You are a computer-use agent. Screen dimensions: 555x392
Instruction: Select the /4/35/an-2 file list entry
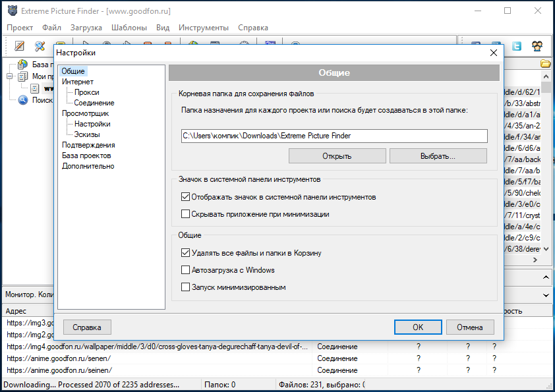522,126
